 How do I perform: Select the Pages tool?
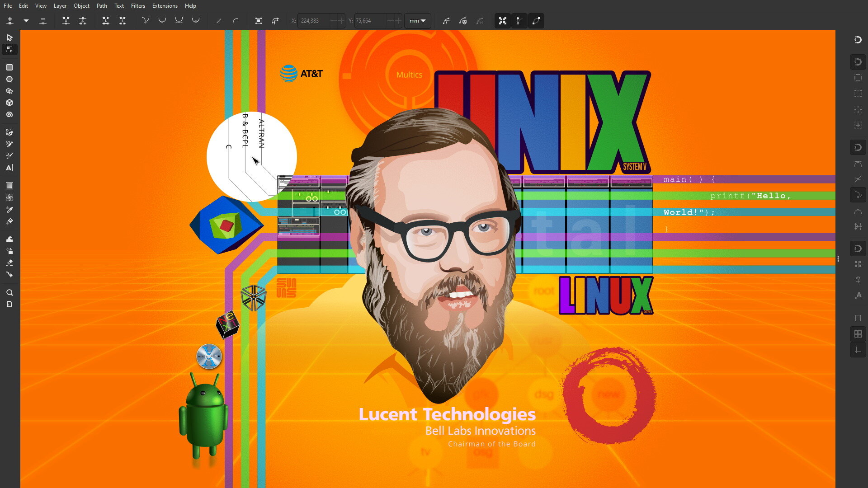click(9, 304)
